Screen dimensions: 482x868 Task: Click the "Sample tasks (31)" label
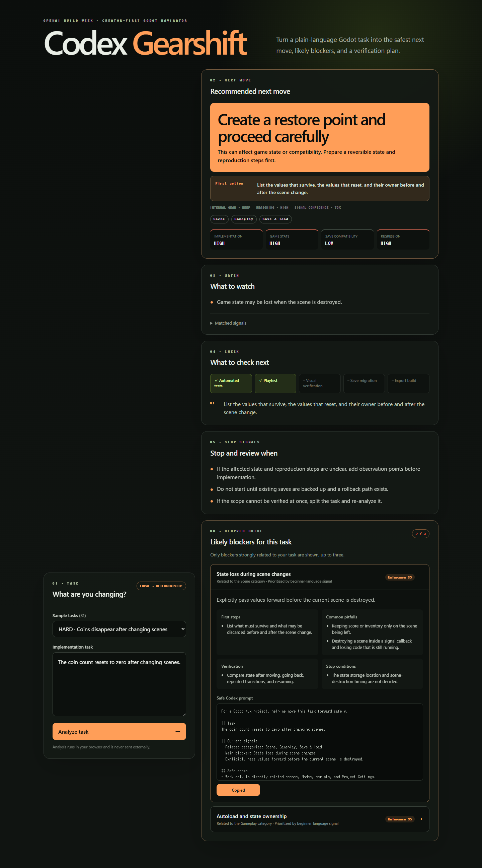pos(69,616)
